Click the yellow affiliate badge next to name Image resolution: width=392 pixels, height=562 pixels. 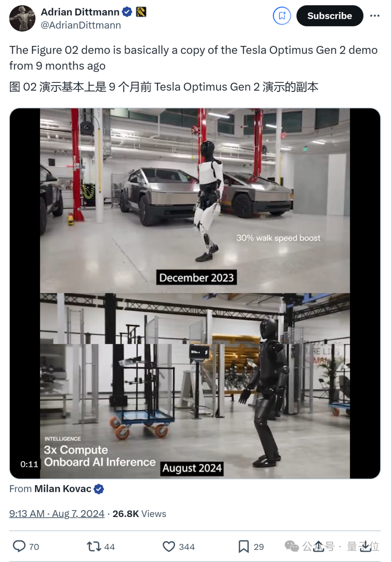141,12
